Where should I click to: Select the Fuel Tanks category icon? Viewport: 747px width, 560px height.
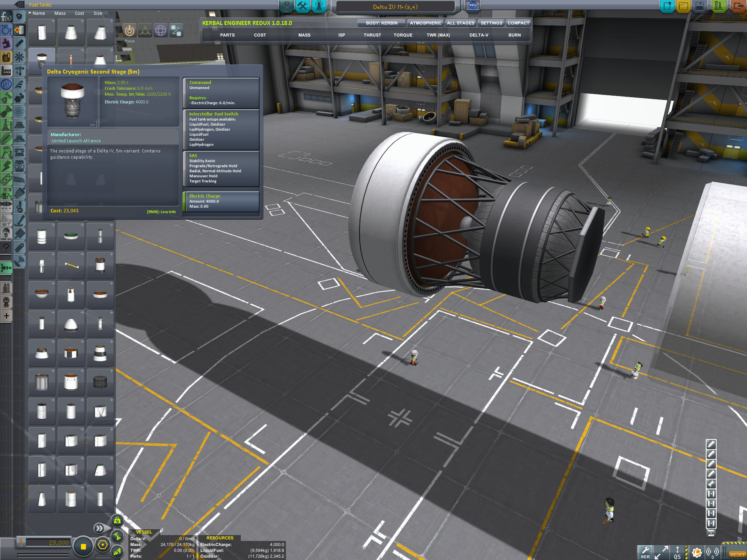pos(19,30)
